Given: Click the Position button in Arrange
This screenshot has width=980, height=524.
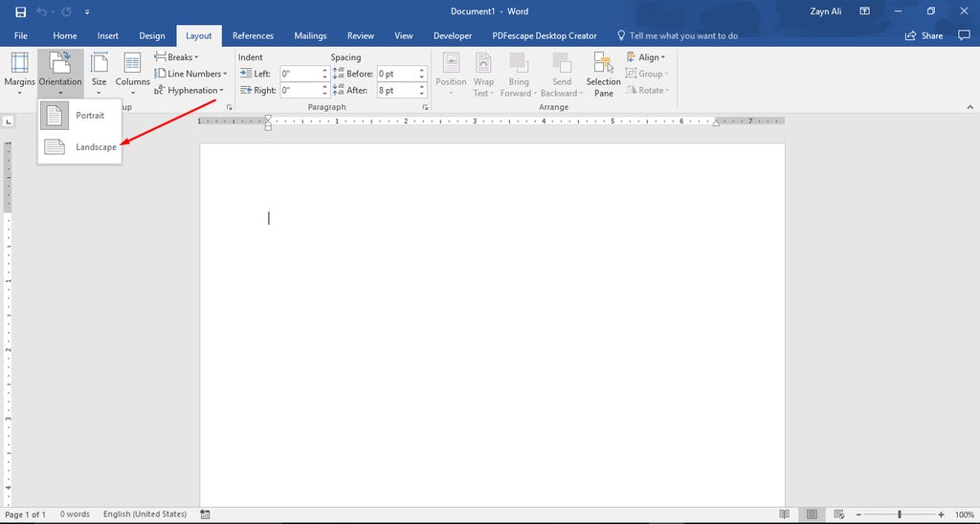Looking at the screenshot, I should pos(452,75).
